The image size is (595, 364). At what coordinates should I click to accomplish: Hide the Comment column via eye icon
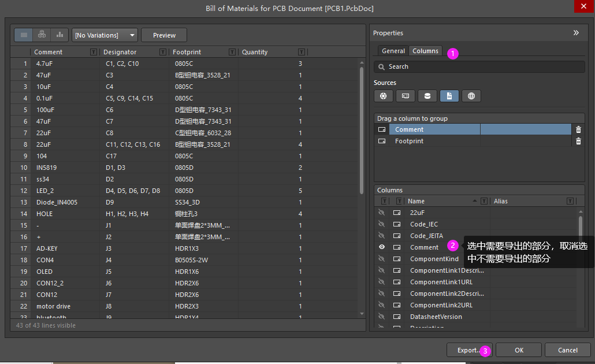point(382,247)
